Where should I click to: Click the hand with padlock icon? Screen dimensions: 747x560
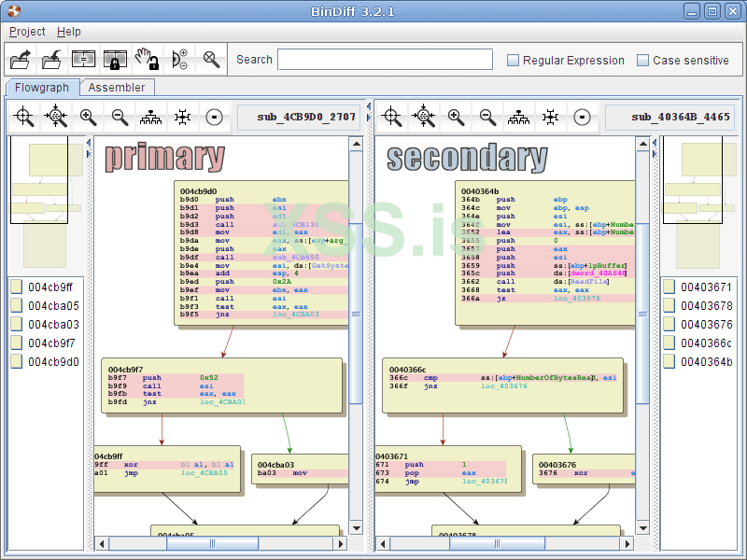pos(146,60)
